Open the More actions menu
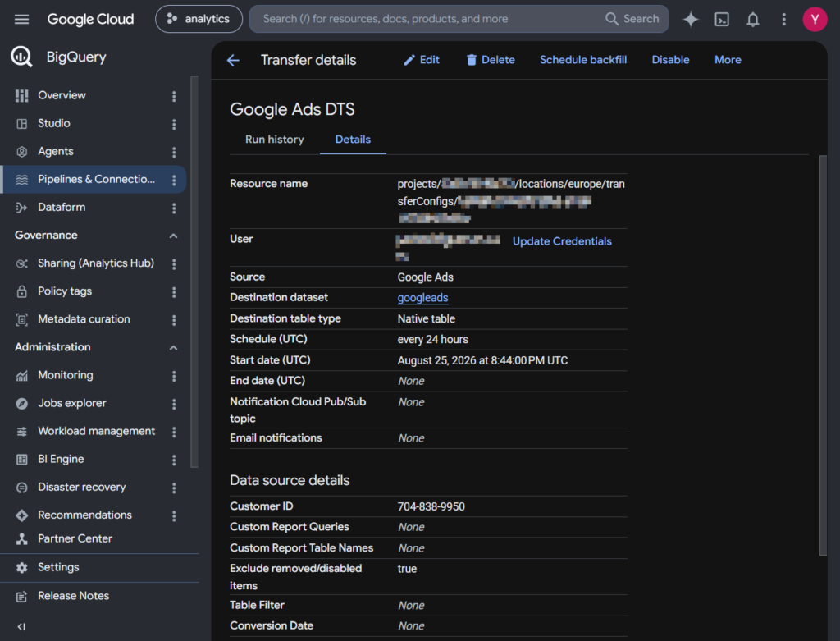 pos(728,60)
